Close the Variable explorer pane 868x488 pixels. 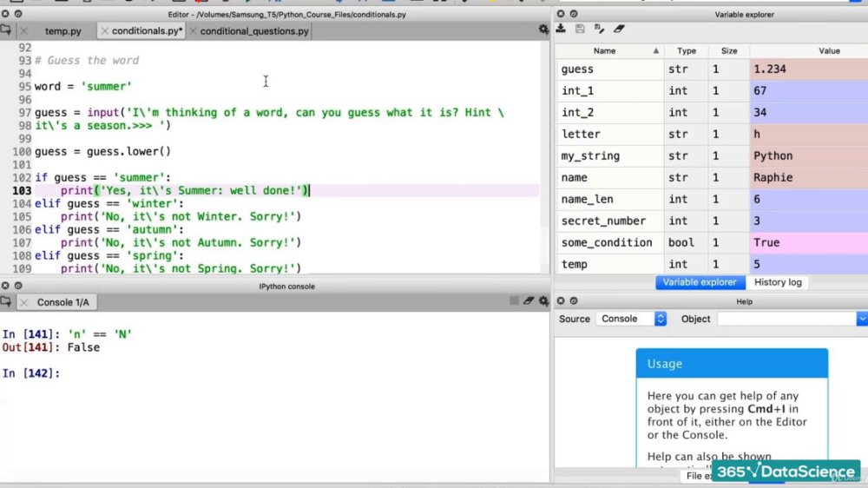click(x=560, y=14)
